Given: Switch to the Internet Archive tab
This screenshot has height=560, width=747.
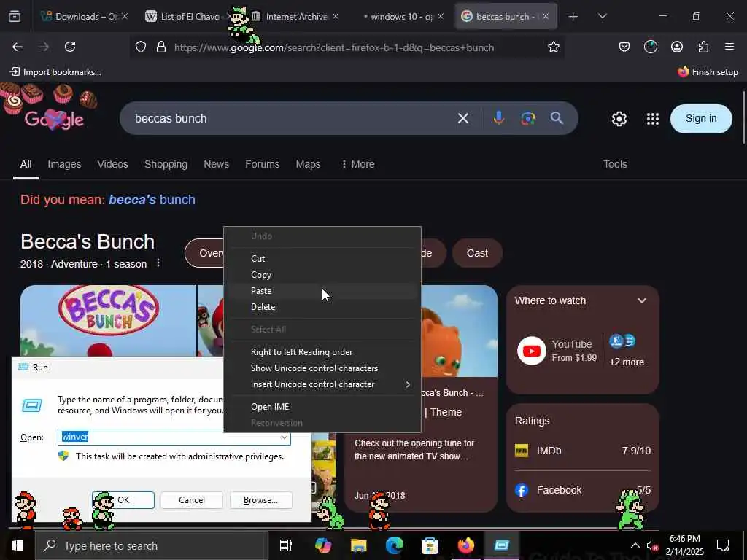Looking at the screenshot, I should [296, 17].
